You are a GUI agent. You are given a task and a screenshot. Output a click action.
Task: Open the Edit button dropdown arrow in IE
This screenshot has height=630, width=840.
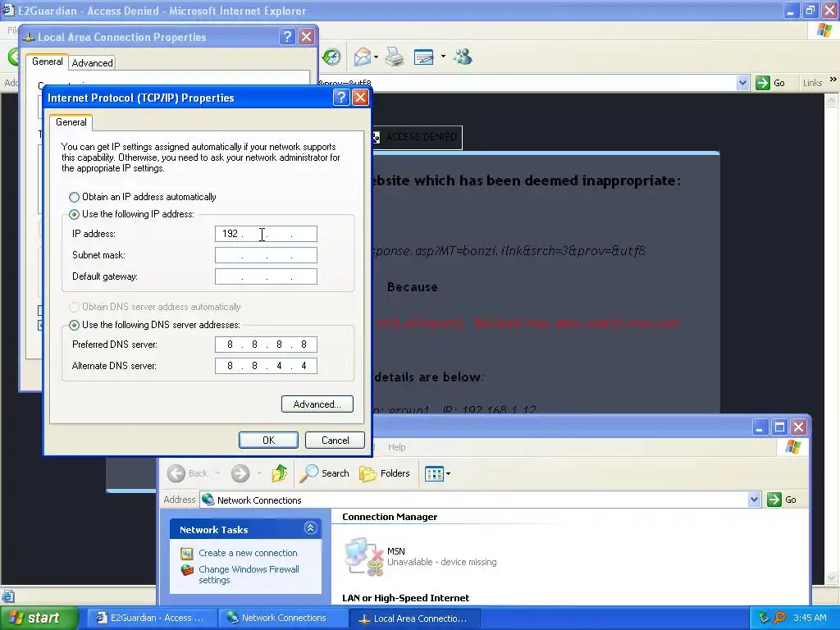click(x=443, y=57)
